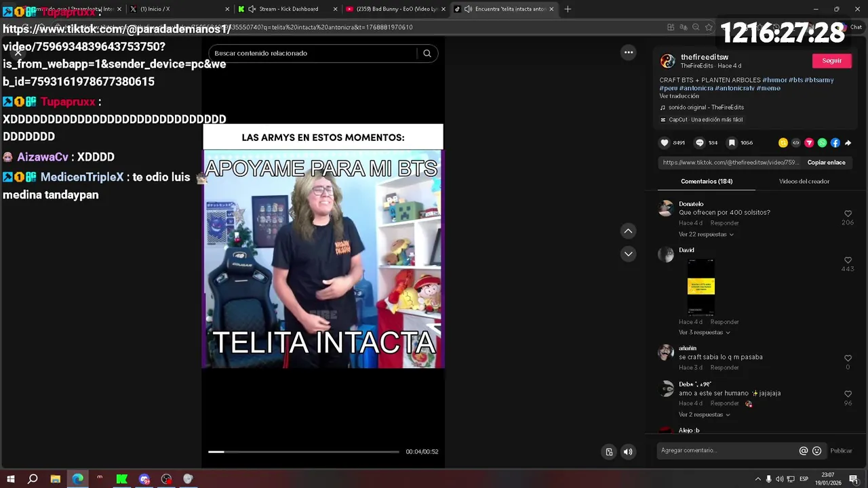Like the video with the heart icon
The image size is (868, 488).
point(665,143)
